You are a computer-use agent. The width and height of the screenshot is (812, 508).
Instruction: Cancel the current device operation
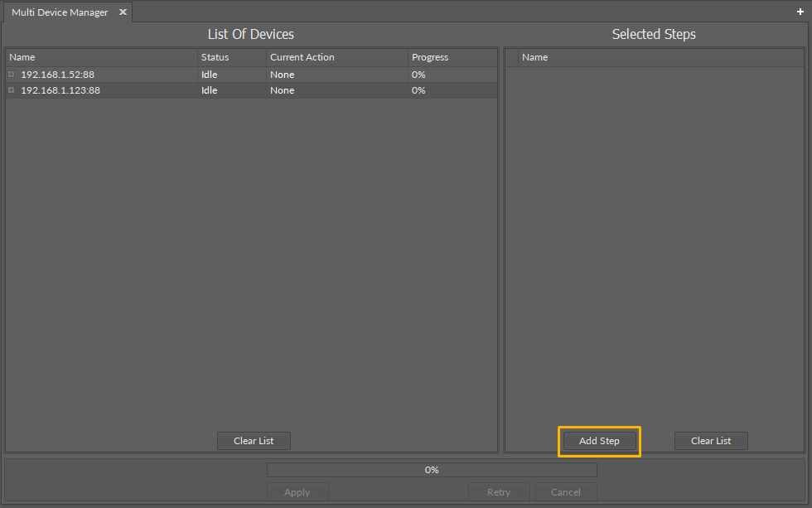click(x=565, y=491)
